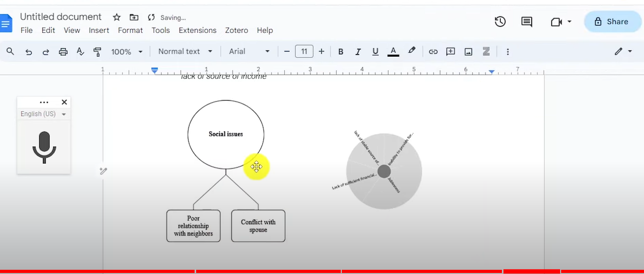Screen dimensions: 644x274
Task: Star the Untitled document
Action: (x=117, y=17)
